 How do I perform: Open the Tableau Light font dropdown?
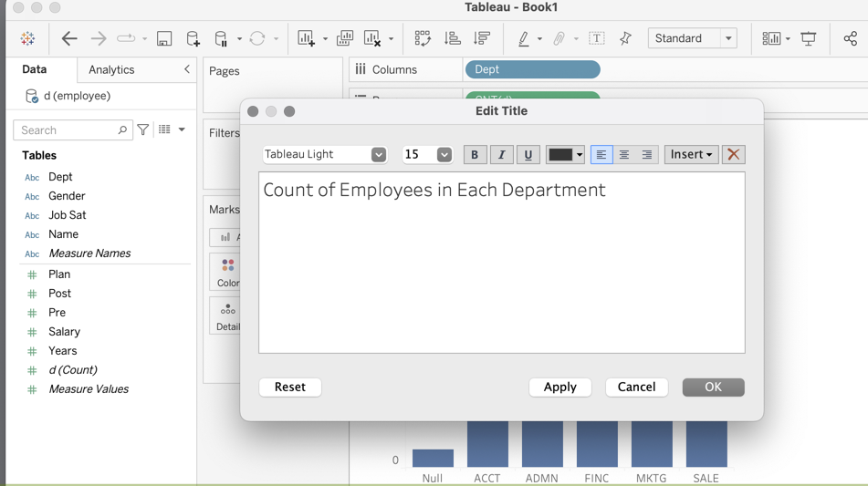point(325,155)
